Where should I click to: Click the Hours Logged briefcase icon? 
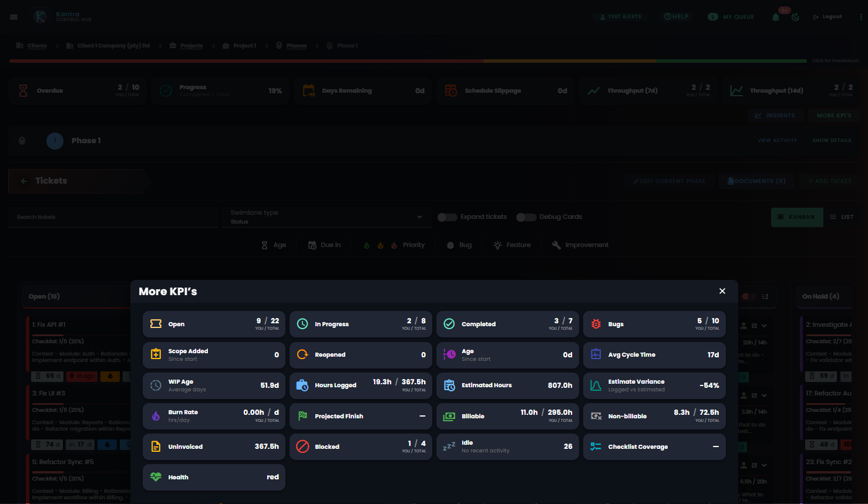coord(302,385)
